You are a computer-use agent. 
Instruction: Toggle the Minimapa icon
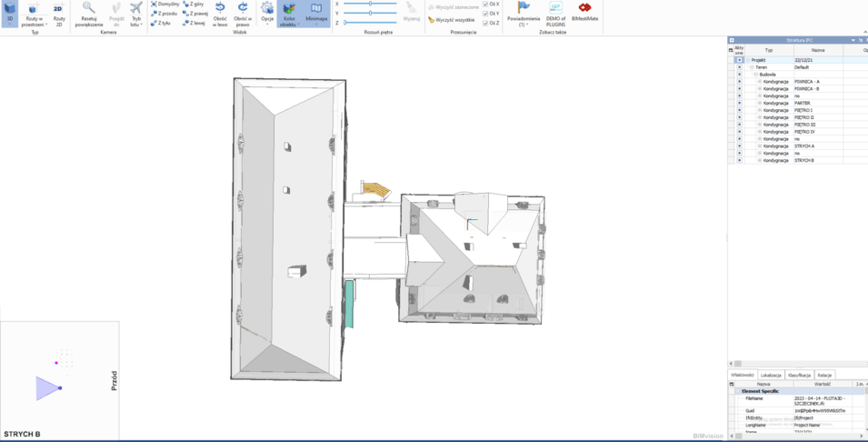(316, 11)
